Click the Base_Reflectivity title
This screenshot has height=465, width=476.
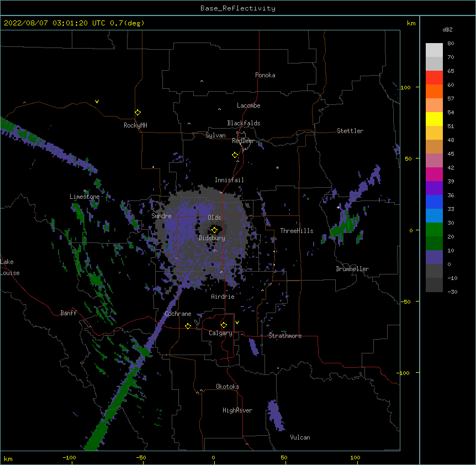(238, 8)
